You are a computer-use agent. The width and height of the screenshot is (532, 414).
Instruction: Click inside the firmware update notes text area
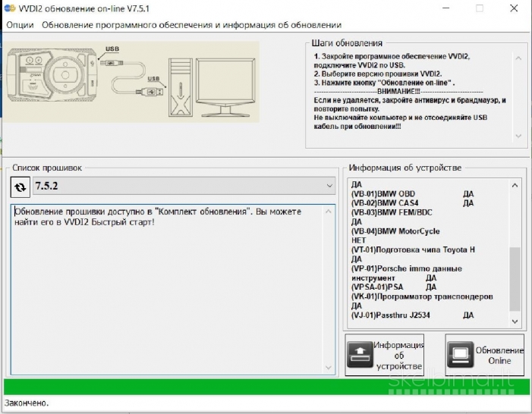pyautogui.click(x=173, y=289)
